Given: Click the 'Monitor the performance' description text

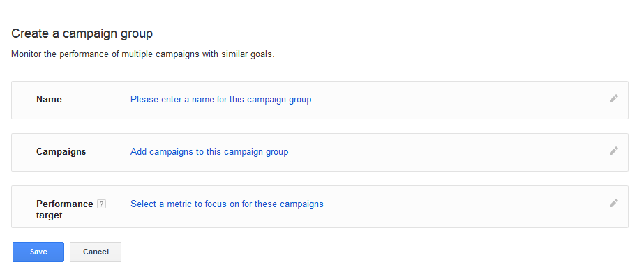Looking at the screenshot, I should pyautogui.click(x=142, y=54).
